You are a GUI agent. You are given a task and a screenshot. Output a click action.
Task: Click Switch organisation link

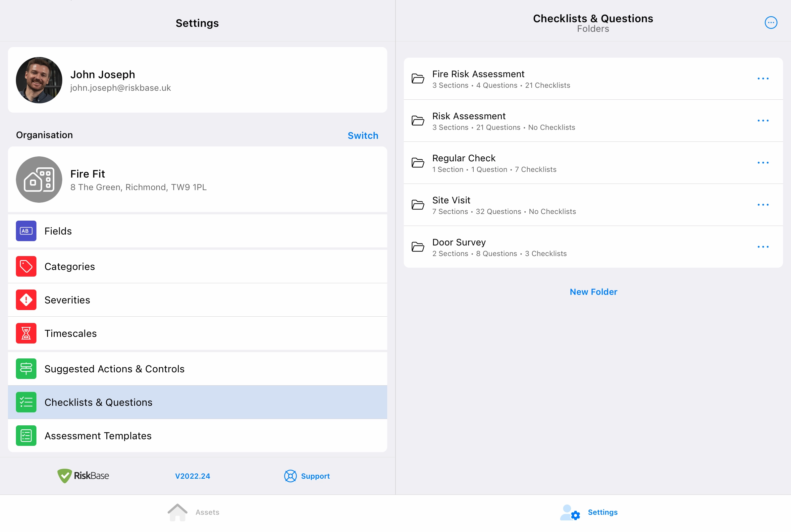(363, 135)
